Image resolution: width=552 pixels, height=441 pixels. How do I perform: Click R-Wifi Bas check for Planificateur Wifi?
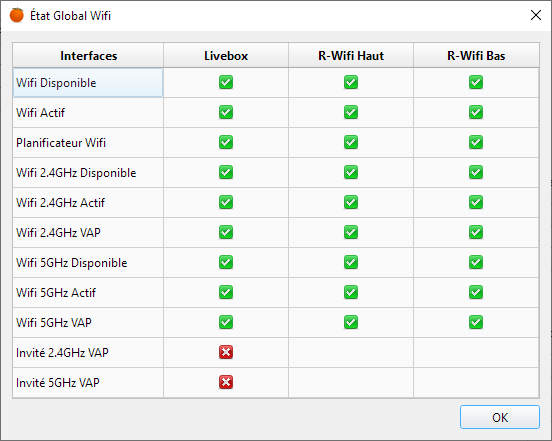(476, 142)
